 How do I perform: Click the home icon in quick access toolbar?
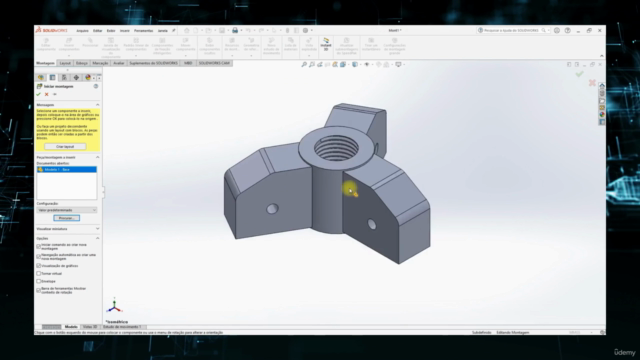point(187,31)
